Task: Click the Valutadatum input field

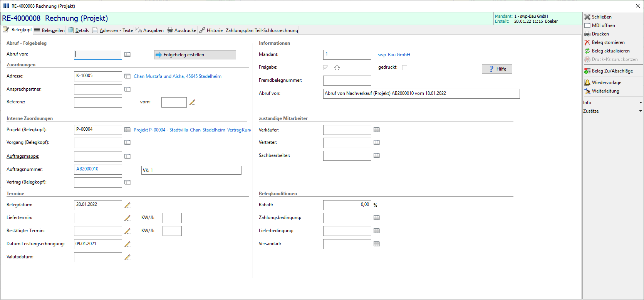Action: 98,257
